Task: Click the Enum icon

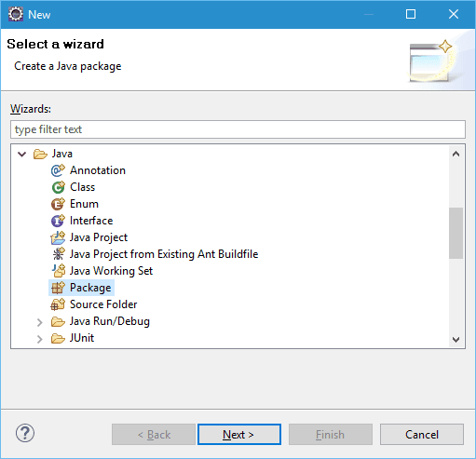Action: point(58,204)
